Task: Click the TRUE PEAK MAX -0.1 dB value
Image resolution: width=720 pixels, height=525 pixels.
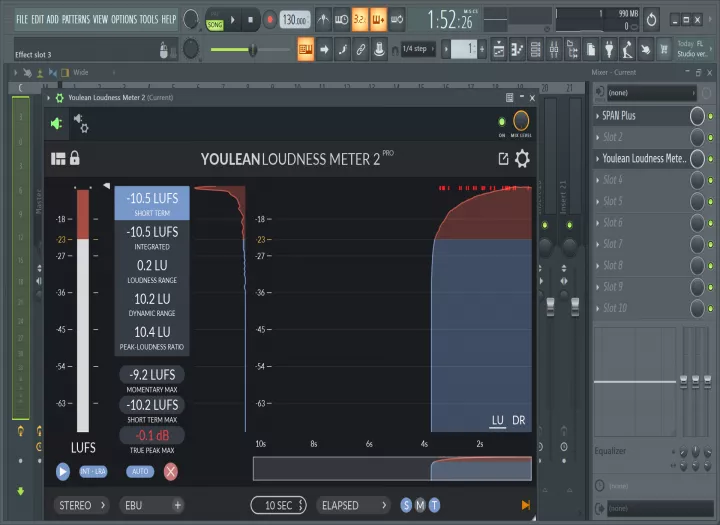Action: click(x=152, y=435)
